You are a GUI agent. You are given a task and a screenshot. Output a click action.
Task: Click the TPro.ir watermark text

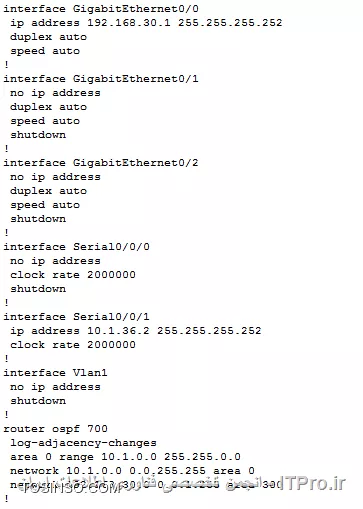pos(316,483)
